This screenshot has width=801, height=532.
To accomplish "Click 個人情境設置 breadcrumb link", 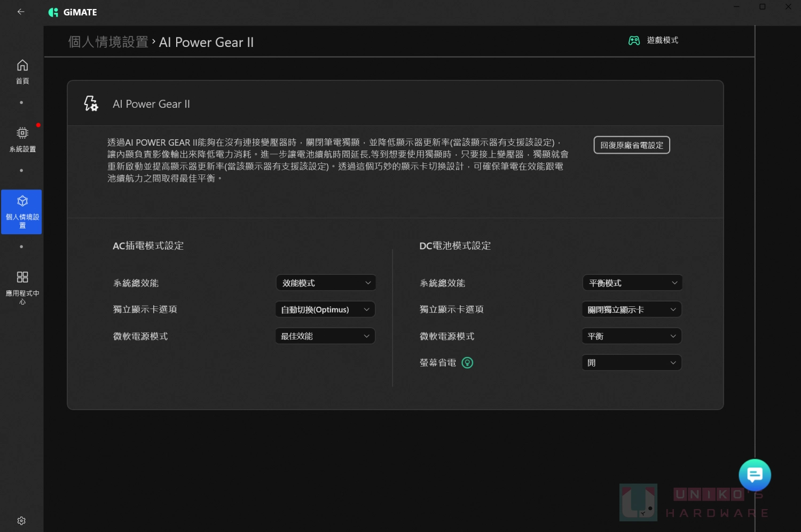I will pyautogui.click(x=108, y=42).
